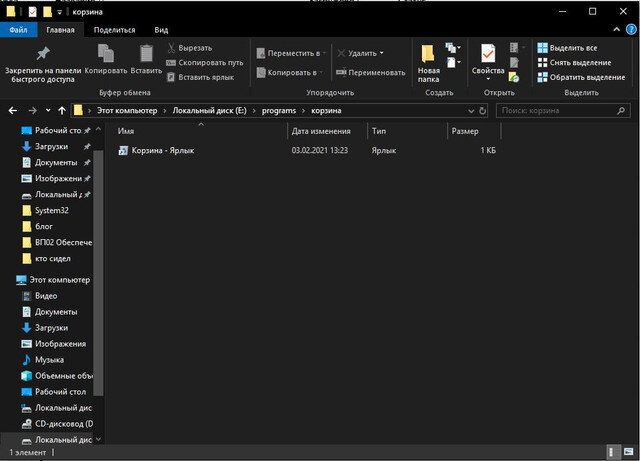Click programs breadcrumb in address bar
This screenshot has width=640, height=461.
279,111
